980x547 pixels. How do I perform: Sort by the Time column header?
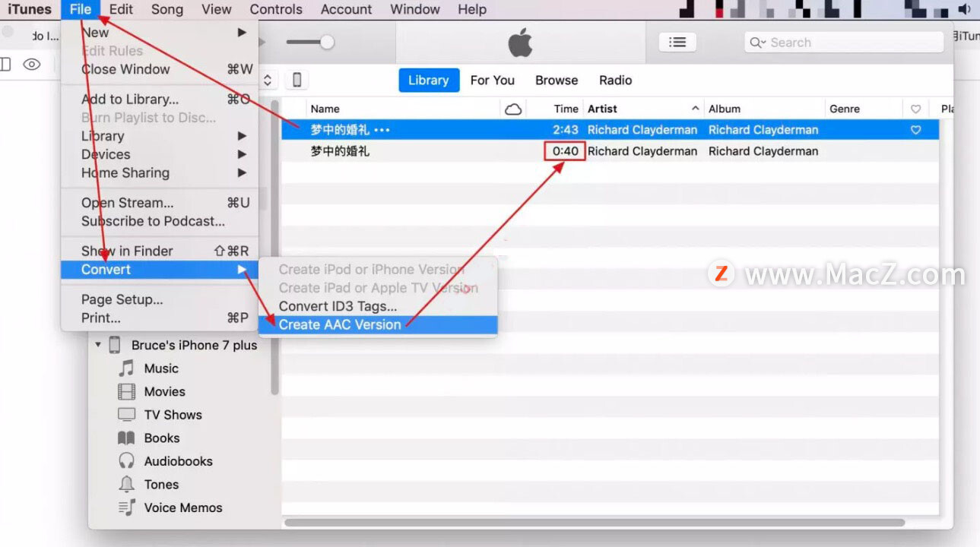[x=555, y=109]
